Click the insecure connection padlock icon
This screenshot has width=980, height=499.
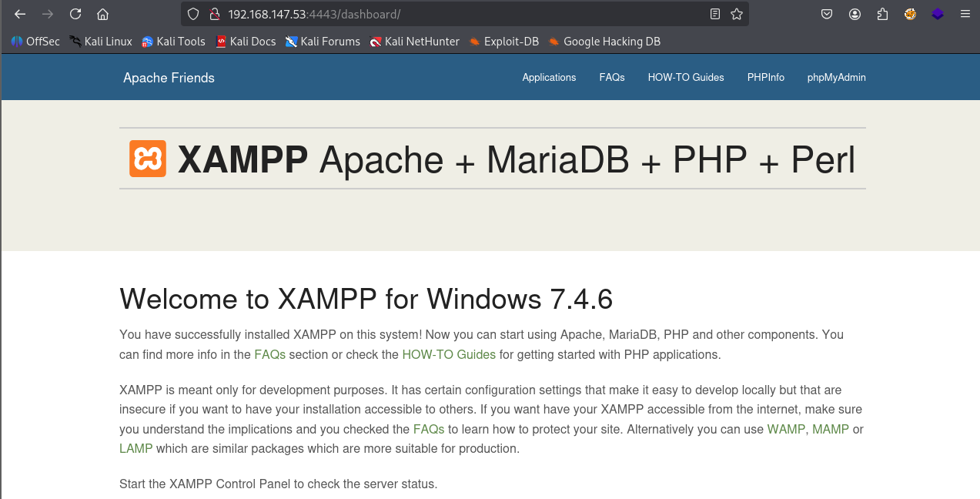(215, 14)
